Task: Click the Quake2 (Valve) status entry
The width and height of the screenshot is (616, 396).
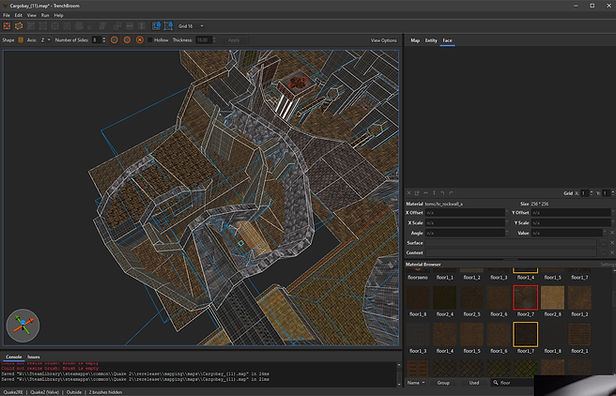Action: point(44,392)
